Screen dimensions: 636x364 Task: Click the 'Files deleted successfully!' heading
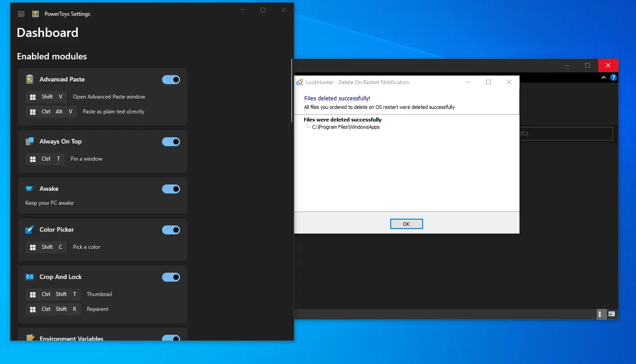(337, 98)
